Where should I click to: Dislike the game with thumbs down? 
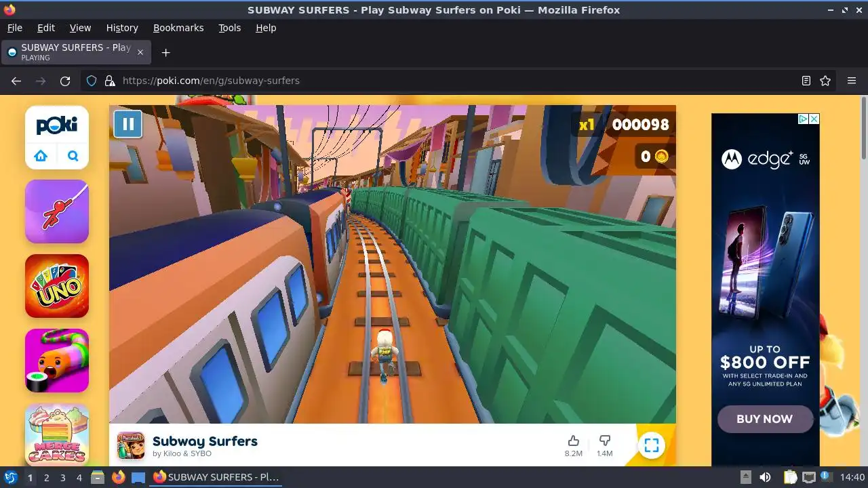coord(605,445)
